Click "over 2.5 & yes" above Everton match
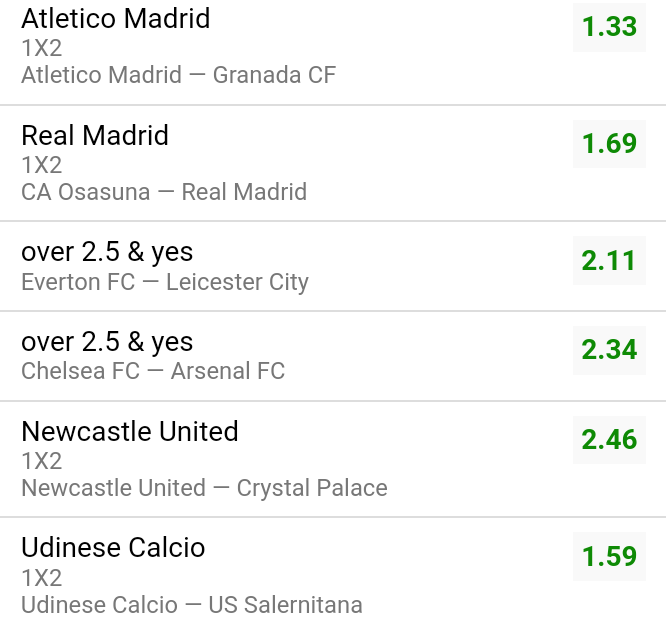Viewport: 666px width, 624px height. tap(107, 252)
